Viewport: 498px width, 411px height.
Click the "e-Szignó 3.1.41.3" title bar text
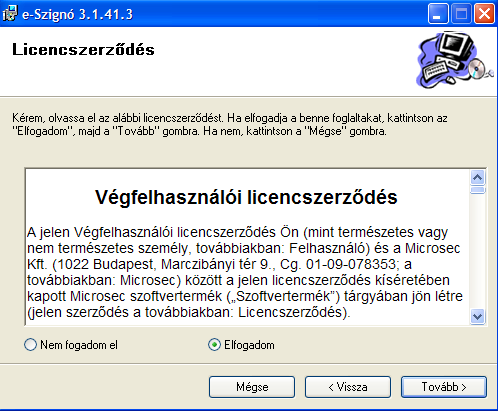tap(77, 15)
